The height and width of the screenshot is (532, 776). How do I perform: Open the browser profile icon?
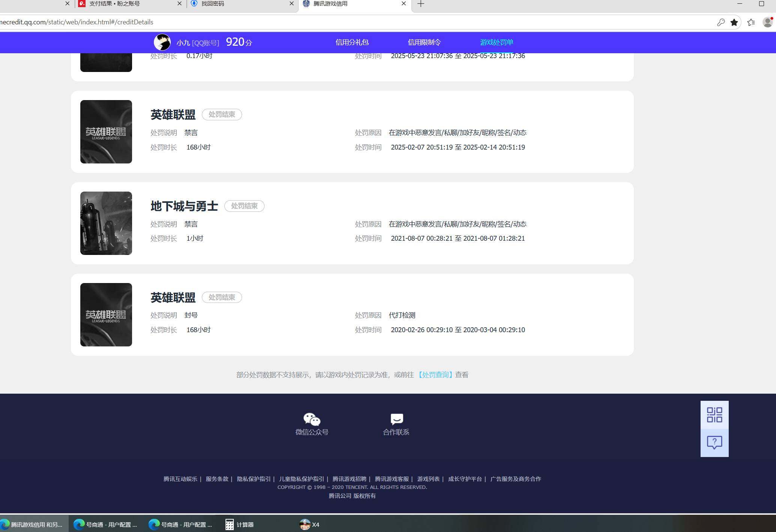point(767,22)
